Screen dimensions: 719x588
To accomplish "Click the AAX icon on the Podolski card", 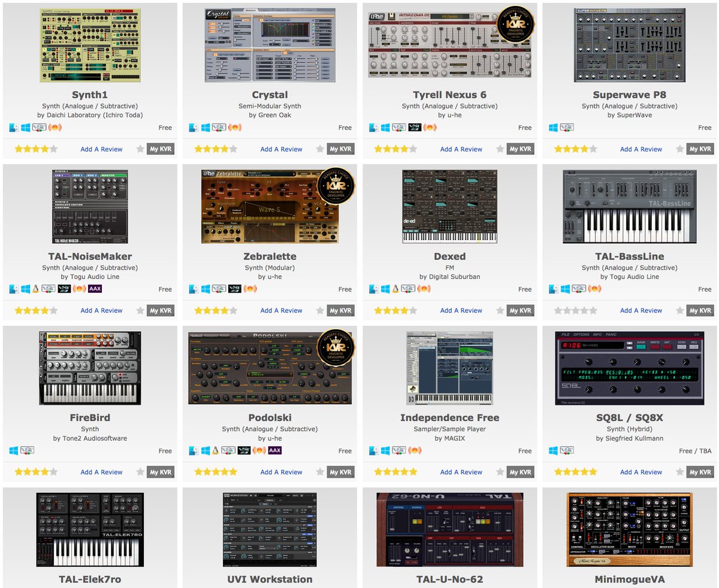I will tap(274, 450).
